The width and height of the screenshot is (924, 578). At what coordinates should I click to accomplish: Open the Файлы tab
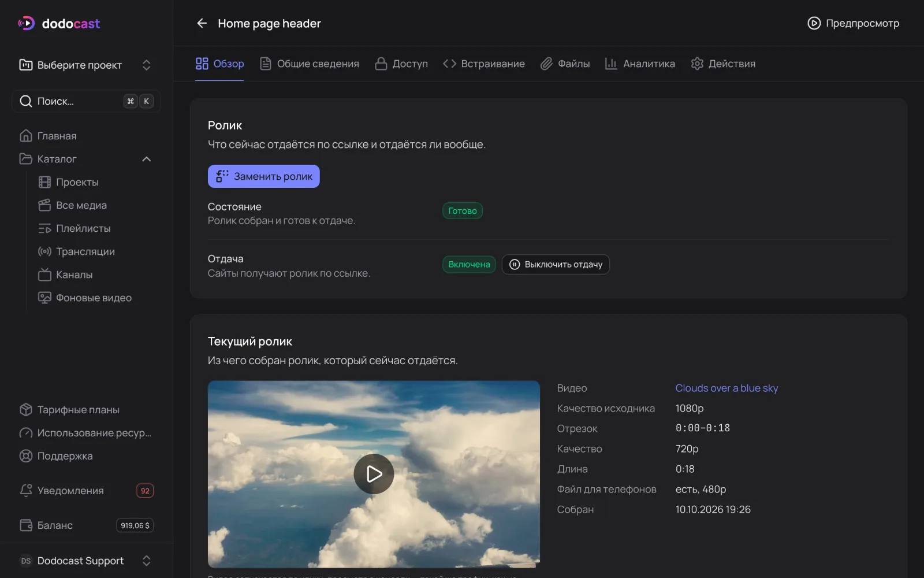pos(565,64)
